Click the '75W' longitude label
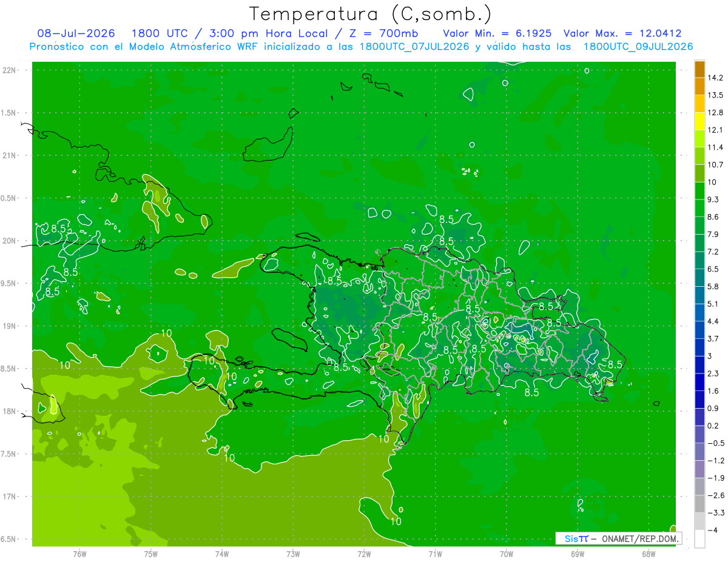This screenshot has width=728, height=562. click(151, 554)
